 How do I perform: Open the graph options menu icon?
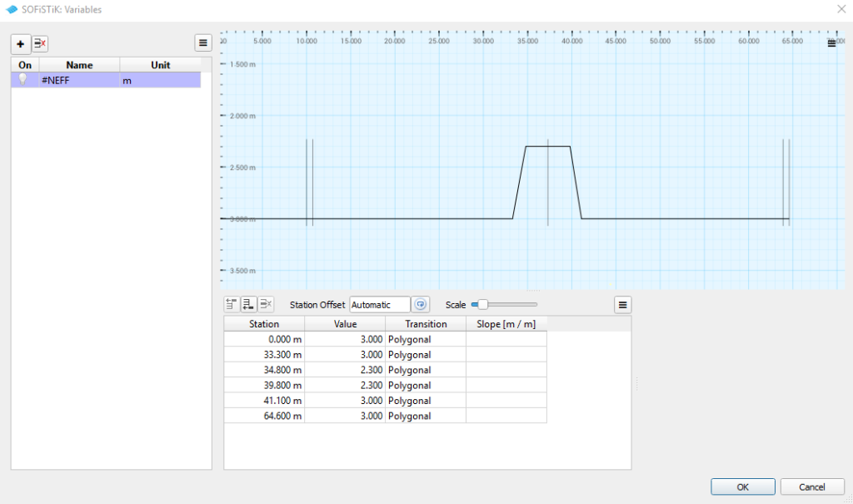(x=831, y=43)
